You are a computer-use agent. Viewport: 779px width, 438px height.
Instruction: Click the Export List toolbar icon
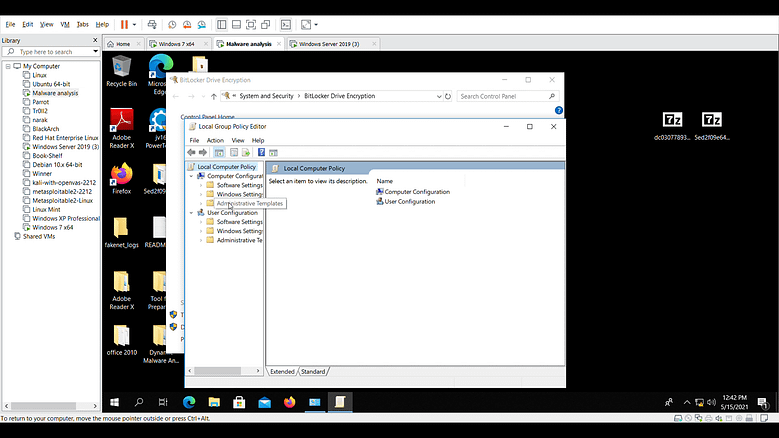(x=245, y=152)
